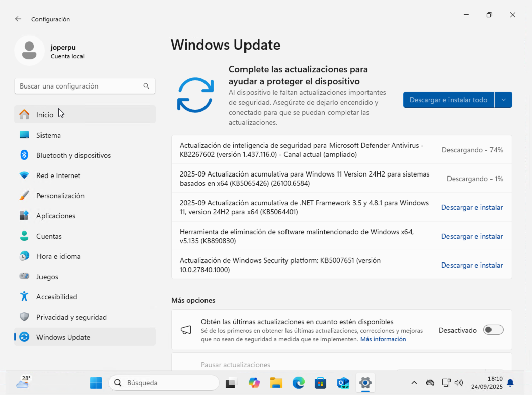This screenshot has height=395, width=532.
Task: Open Inicio home icon in sidebar
Action: pos(24,115)
